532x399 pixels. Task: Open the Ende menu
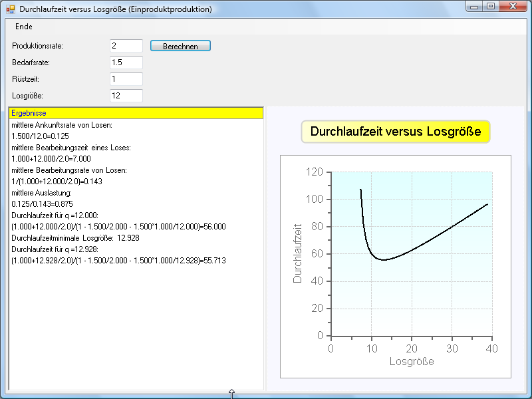[x=24, y=27]
